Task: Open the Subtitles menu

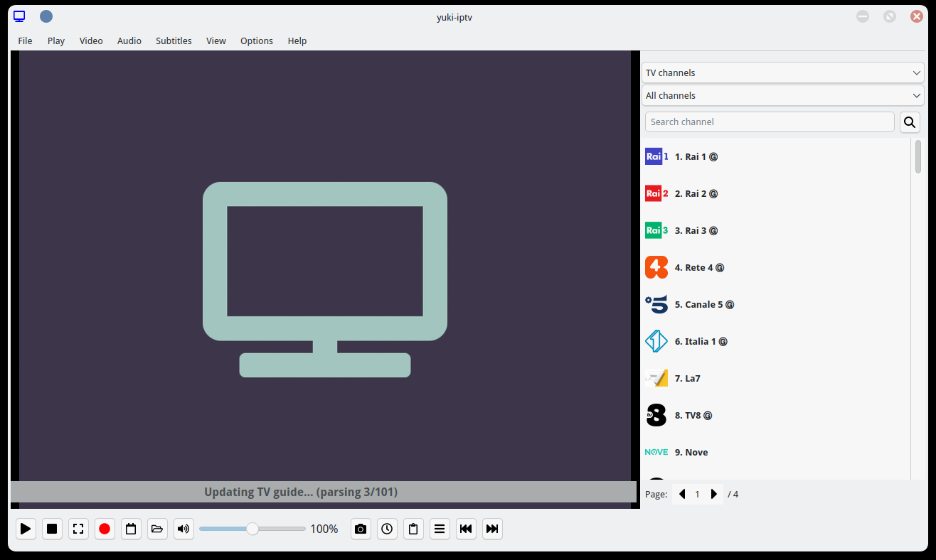Action: 174,41
